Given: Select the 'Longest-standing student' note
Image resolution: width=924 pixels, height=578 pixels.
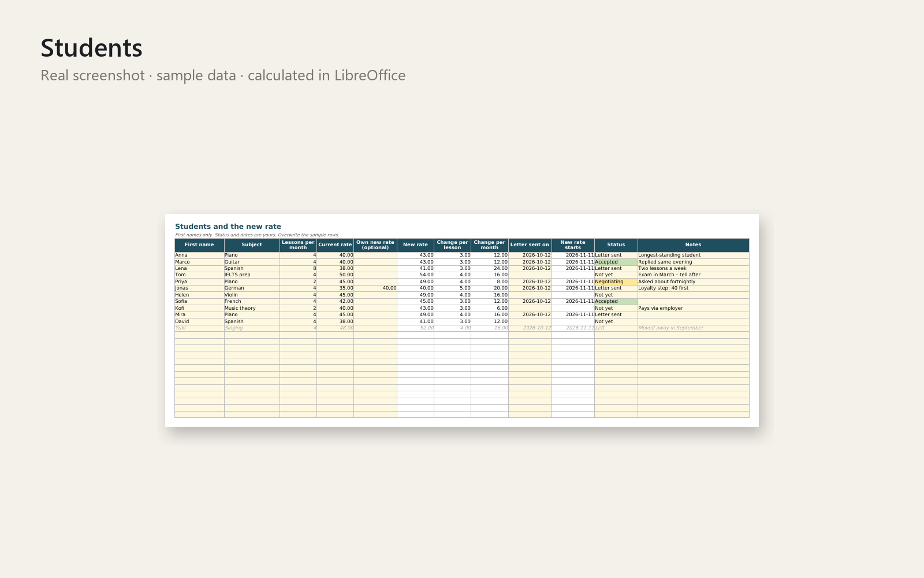Looking at the screenshot, I should pos(694,255).
